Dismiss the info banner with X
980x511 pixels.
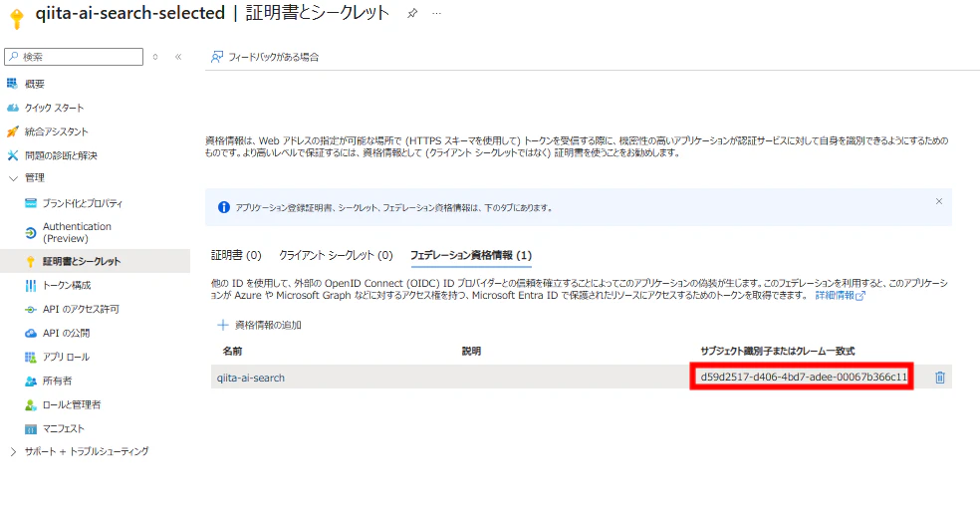939,201
